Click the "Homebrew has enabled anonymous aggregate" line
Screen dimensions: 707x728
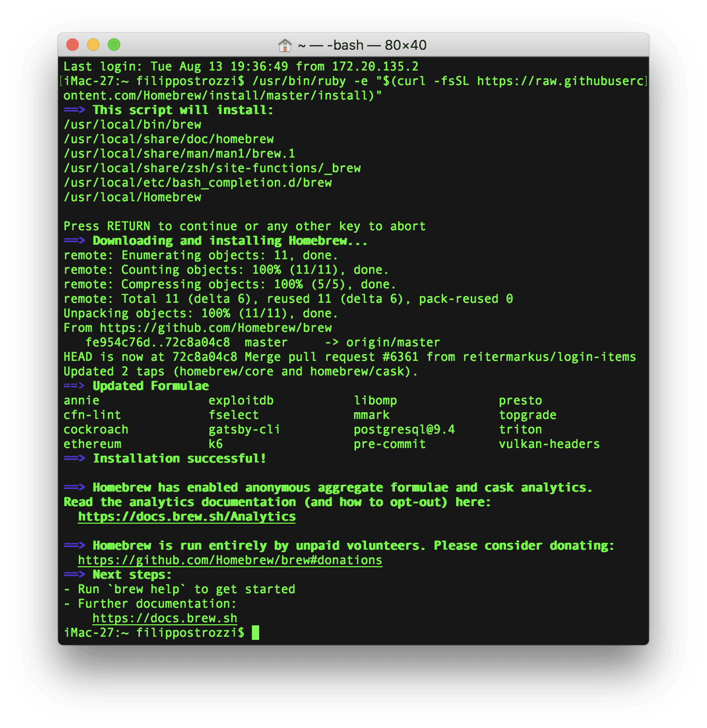(343, 488)
